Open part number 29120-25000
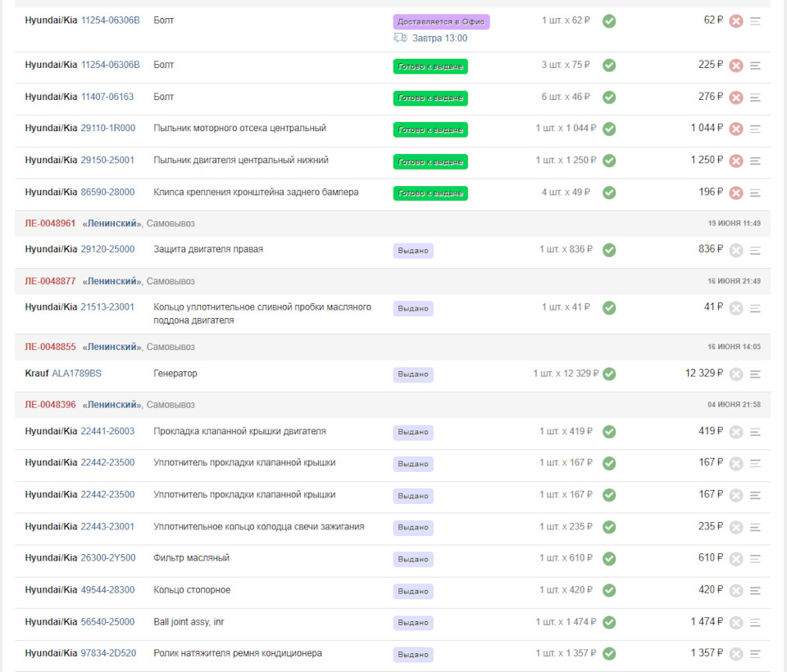 [107, 249]
